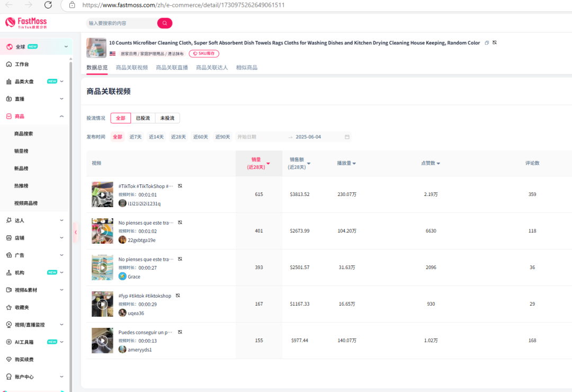
Task: Click 开始日期 start date field
Action: [261, 137]
